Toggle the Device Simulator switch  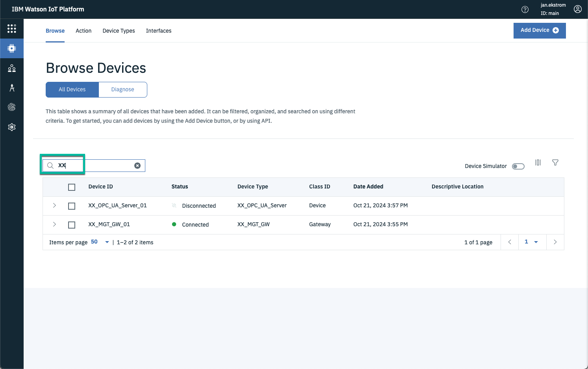click(518, 166)
